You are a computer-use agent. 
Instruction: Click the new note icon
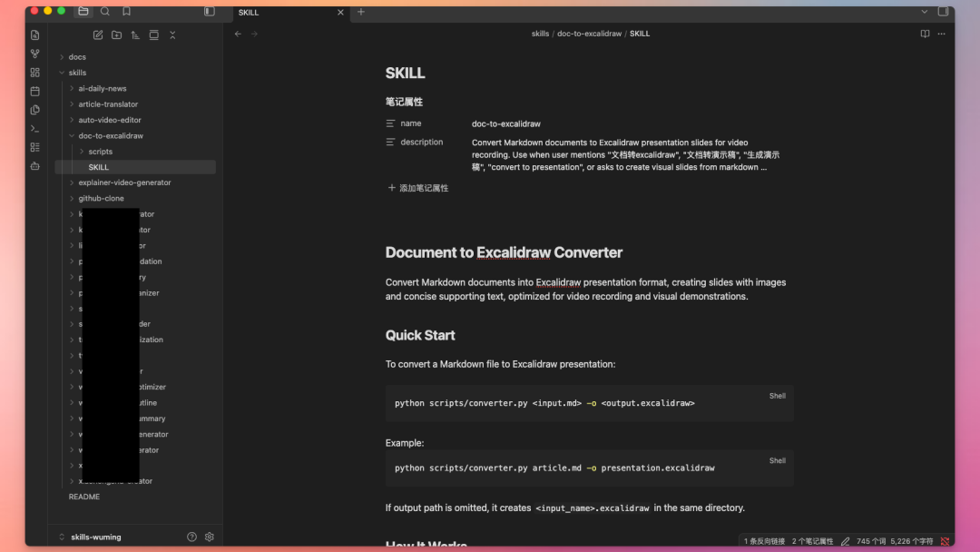pyautogui.click(x=98, y=35)
